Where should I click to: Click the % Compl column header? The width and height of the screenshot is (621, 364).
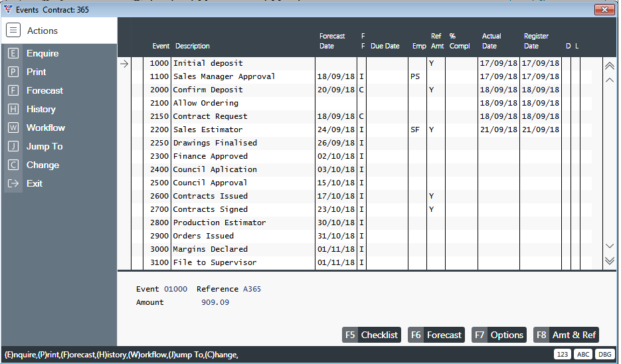tap(460, 41)
